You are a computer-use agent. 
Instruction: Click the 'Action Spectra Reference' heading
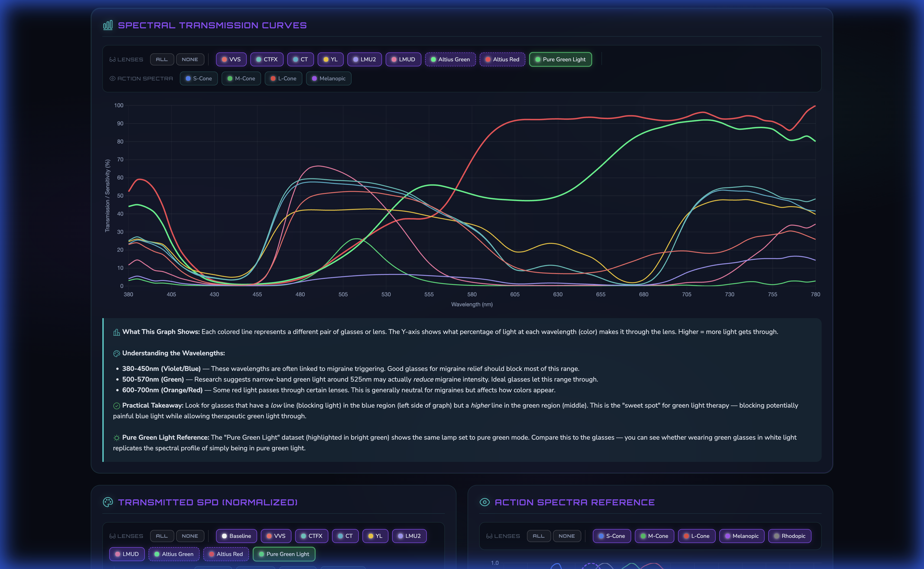(x=575, y=502)
